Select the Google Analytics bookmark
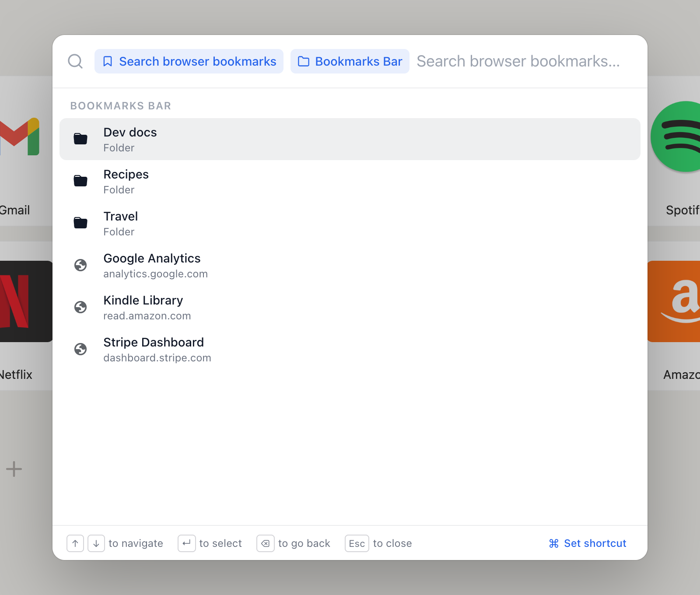This screenshot has height=595, width=700. point(350,265)
